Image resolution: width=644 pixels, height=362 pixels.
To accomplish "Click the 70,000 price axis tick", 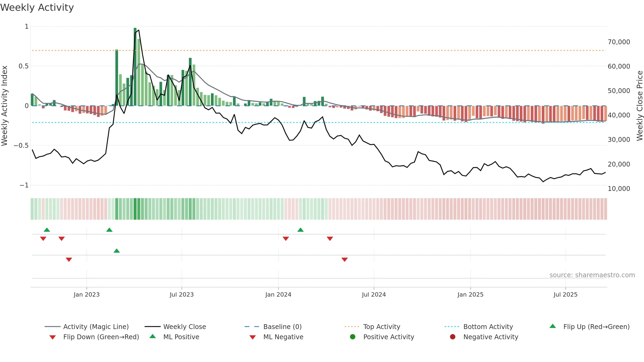I will coord(619,42).
